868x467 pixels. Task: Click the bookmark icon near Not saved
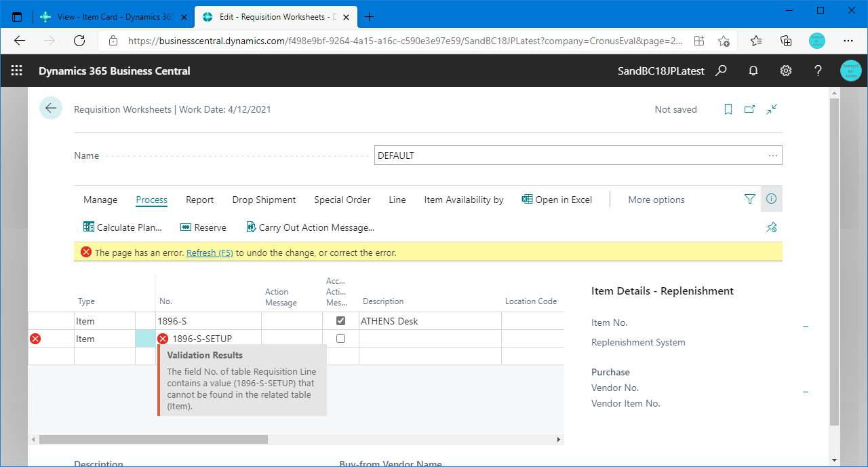click(x=728, y=109)
